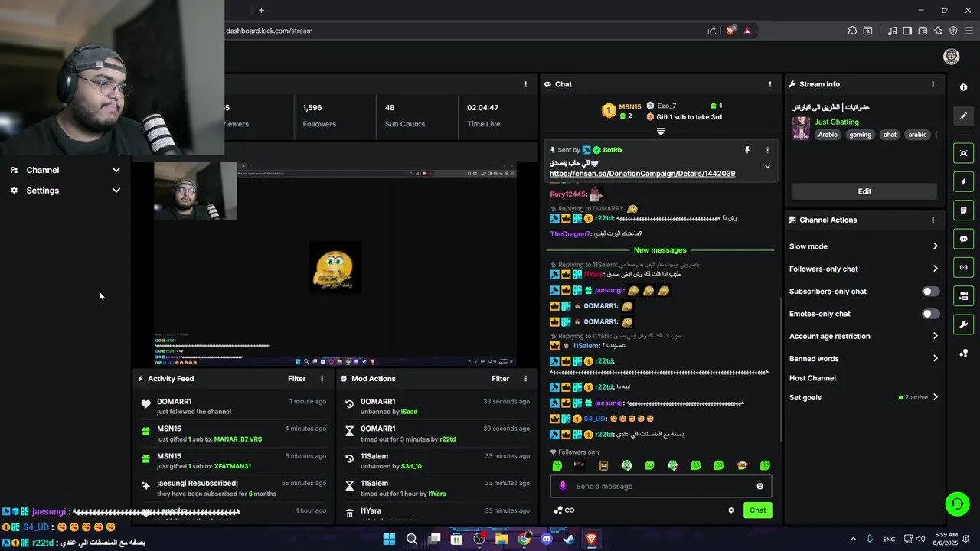Open Brave Leo AI sparkle icon
This screenshot has height=551, width=980.
coord(938,31)
